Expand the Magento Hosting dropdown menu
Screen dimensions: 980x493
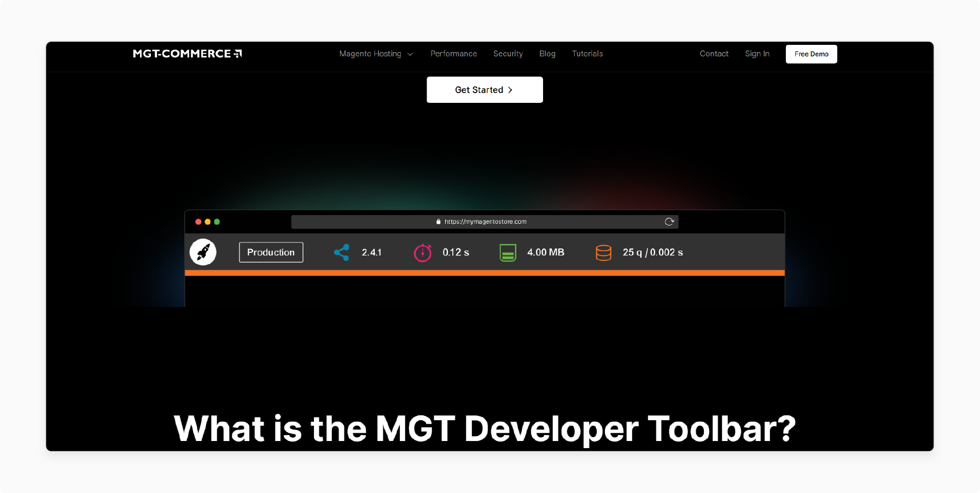376,54
